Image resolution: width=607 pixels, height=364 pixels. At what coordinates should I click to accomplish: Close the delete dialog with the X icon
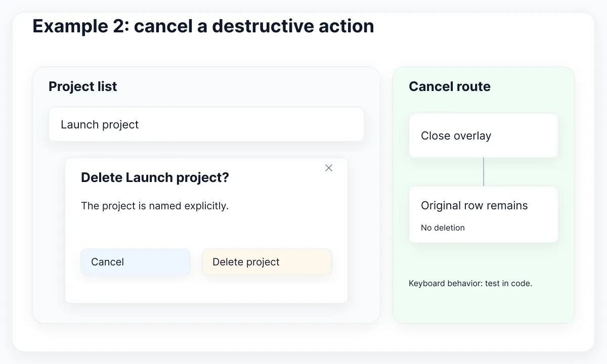[x=329, y=168]
